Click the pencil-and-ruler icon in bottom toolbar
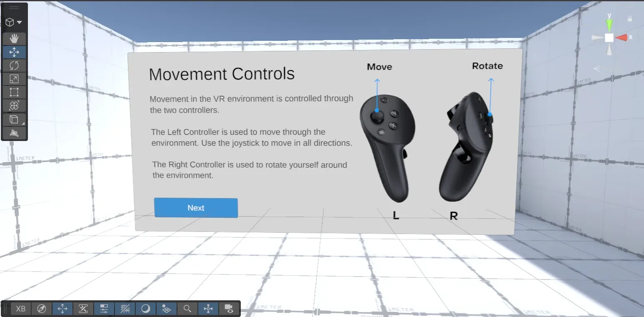This screenshot has height=317, width=644. (x=83, y=309)
